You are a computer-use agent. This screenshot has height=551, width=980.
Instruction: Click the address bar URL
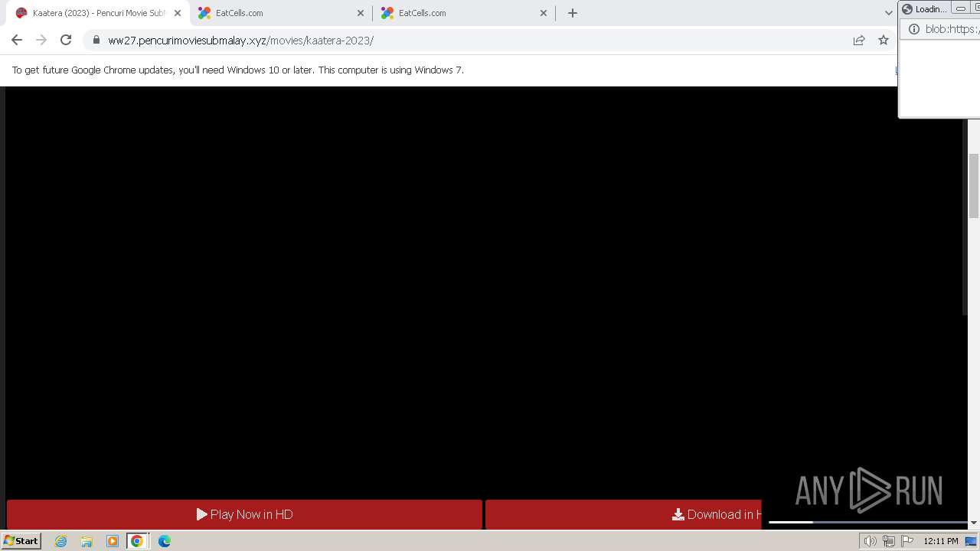click(x=240, y=41)
